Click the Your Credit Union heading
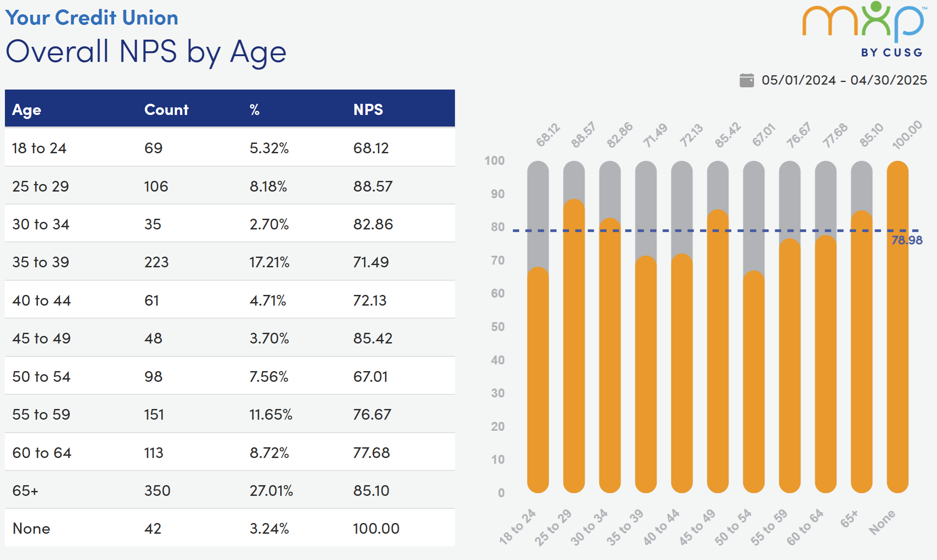Screen dimensions: 937x560 point(92,18)
